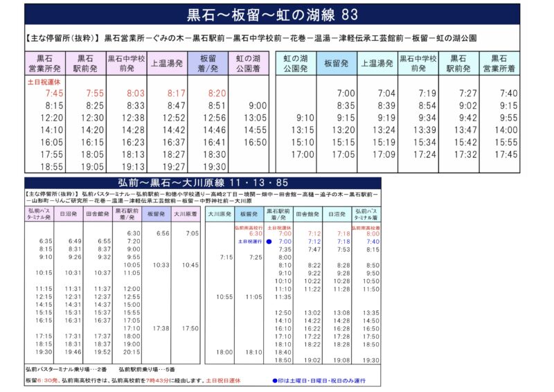
Task: Click the 【主な停留所(抜粋)】 黒石営業所 stop list line
Action: [x=251, y=38]
